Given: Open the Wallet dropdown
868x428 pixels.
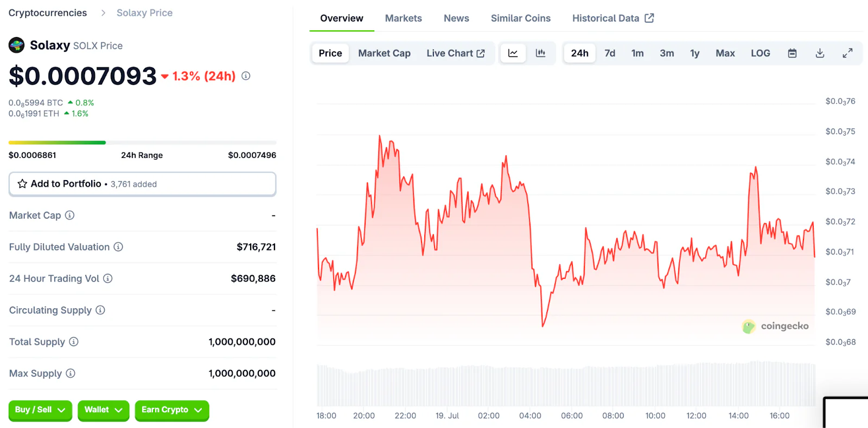Looking at the screenshot, I should point(103,410).
